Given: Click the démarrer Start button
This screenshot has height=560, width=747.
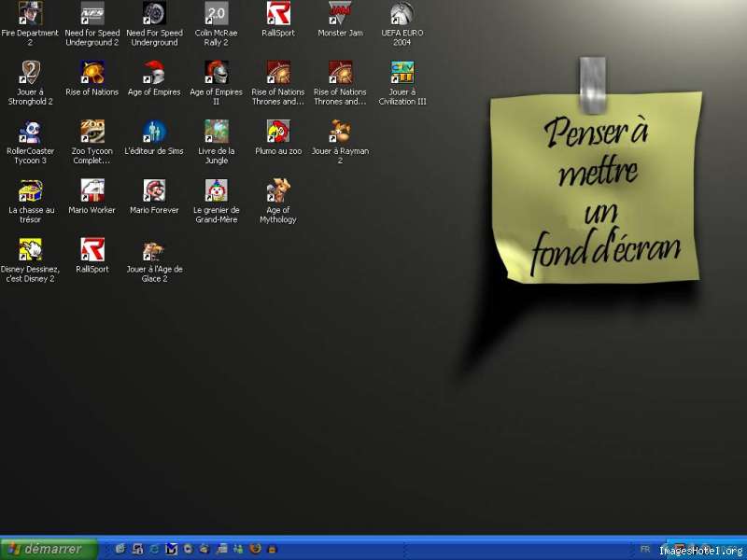Looking at the screenshot, I should (49, 549).
